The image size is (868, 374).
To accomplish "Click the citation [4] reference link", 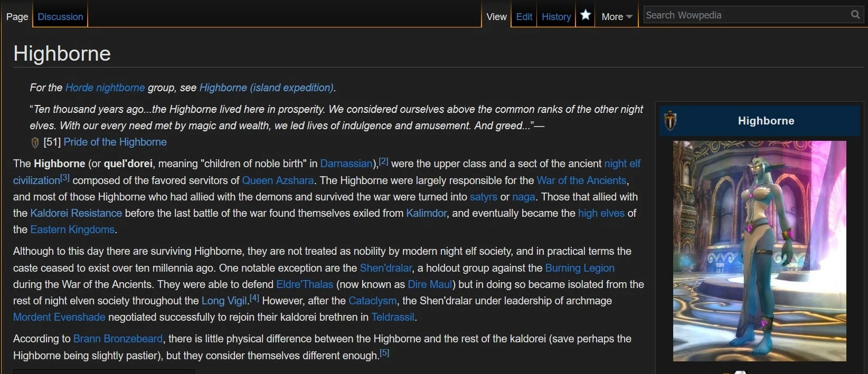I will coord(254,298).
